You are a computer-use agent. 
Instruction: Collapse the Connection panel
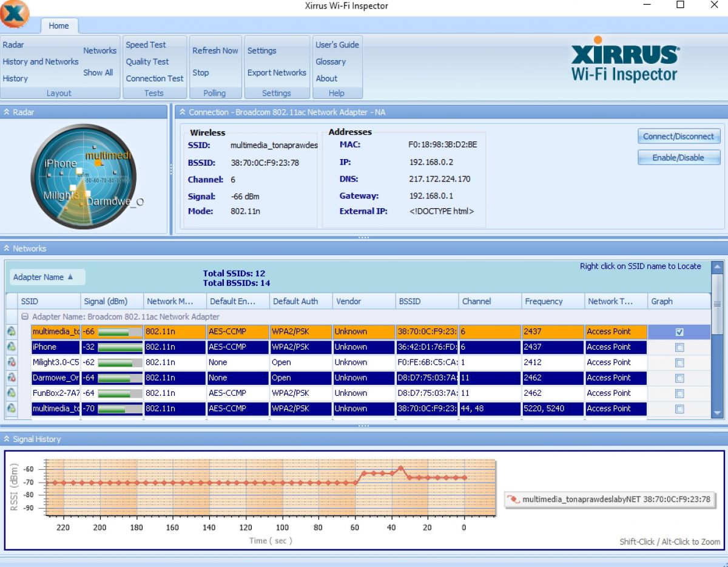[182, 112]
